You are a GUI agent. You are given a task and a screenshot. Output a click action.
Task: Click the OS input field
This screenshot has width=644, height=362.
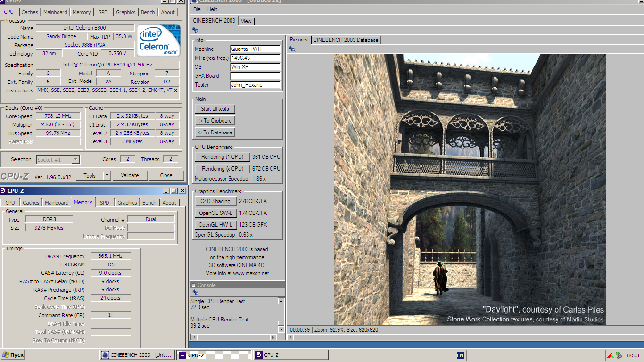pyautogui.click(x=255, y=67)
